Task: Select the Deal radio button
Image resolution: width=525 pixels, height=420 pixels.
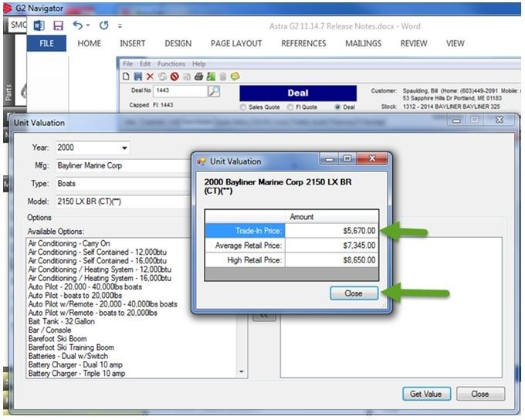Action: coord(337,107)
